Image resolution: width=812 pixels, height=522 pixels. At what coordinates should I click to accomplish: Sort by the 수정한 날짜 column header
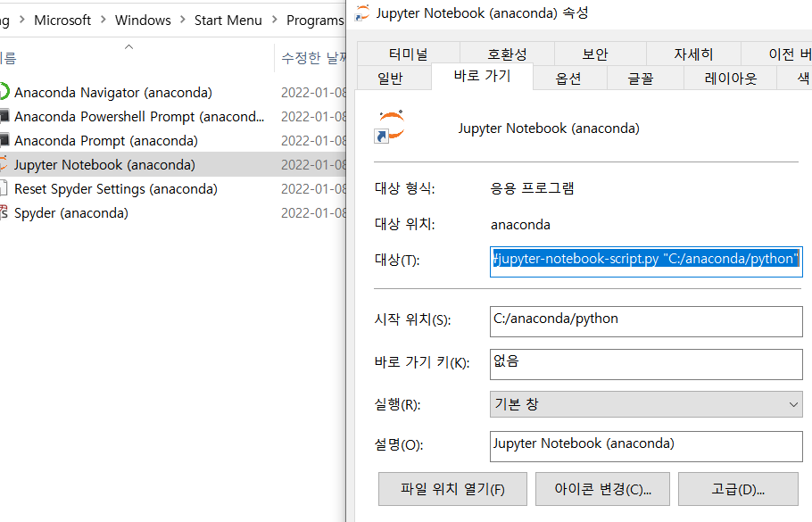313,57
